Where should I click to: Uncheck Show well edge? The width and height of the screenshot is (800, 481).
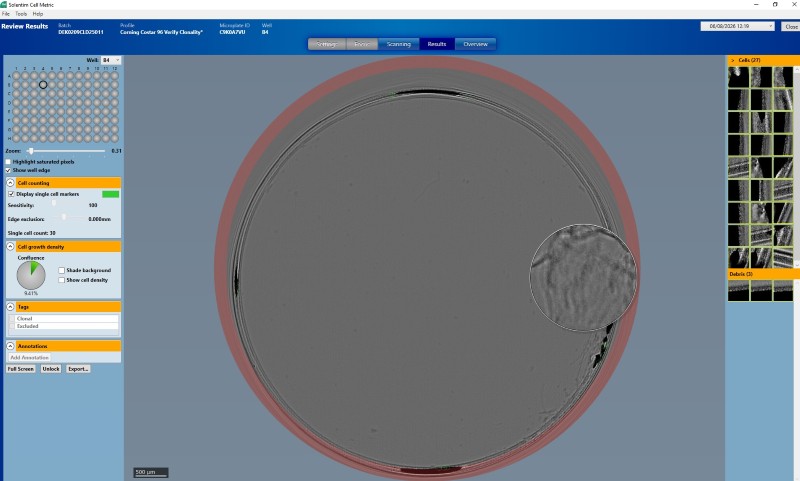click(x=8, y=170)
